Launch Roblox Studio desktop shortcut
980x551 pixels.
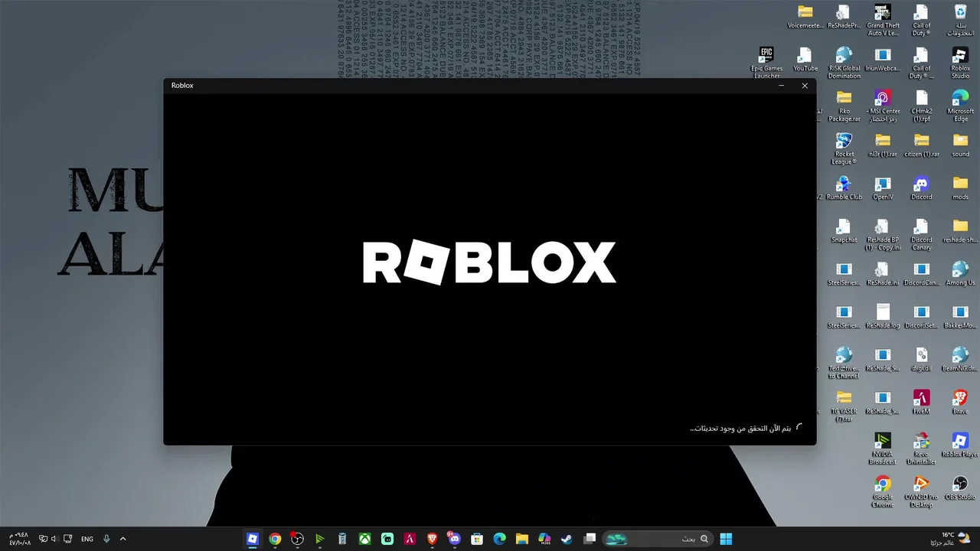pos(960,64)
